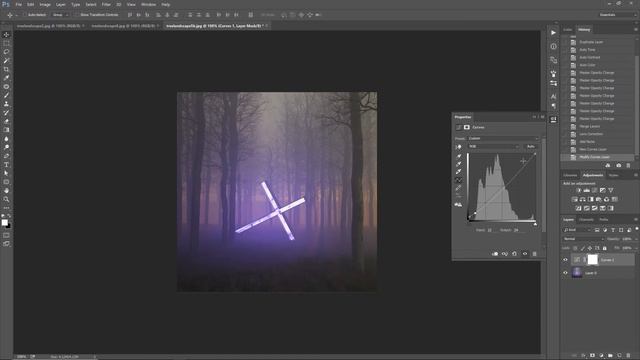Enable the Auto-Select checkbox

coord(24,15)
